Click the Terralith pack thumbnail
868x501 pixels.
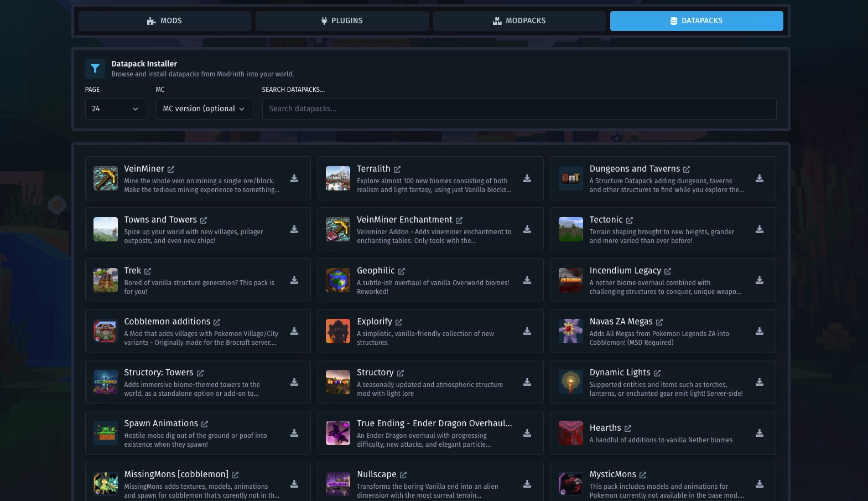(x=338, y=178)
